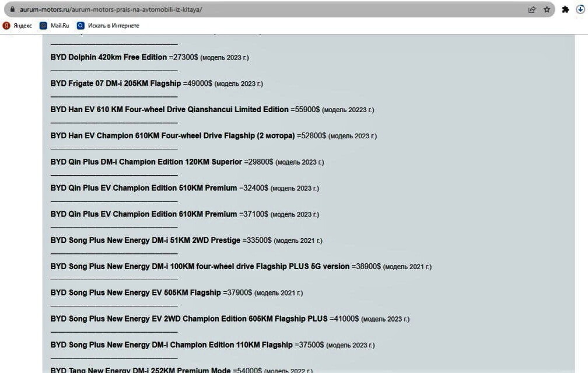The height and width of the screenshot is (373, 588).
Task: Open the Яндекс bookmark label
Action: pos(23,26)
